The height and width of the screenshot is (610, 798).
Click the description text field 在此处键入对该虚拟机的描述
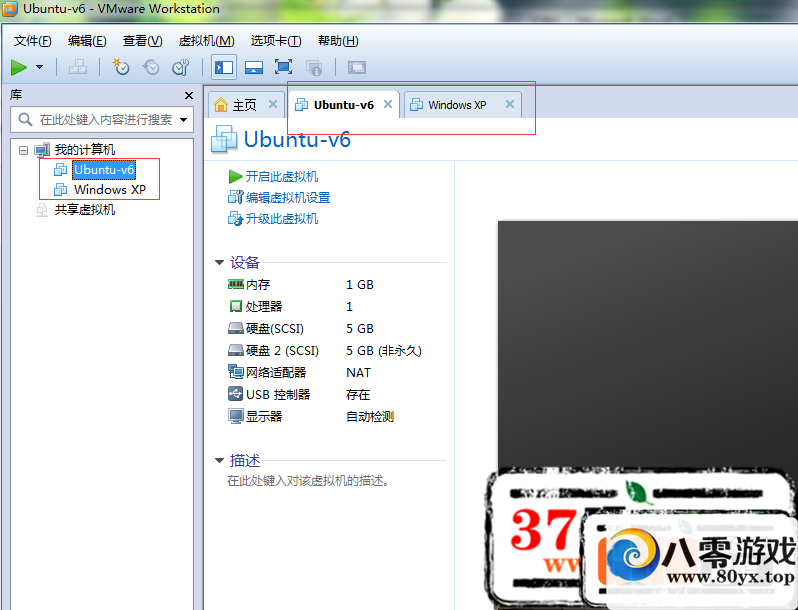pos(308,481)
